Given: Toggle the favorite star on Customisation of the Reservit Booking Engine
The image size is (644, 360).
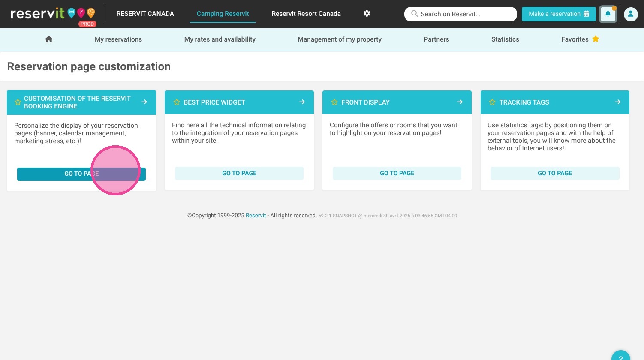Looking at the screenshot, I should 18,102.
